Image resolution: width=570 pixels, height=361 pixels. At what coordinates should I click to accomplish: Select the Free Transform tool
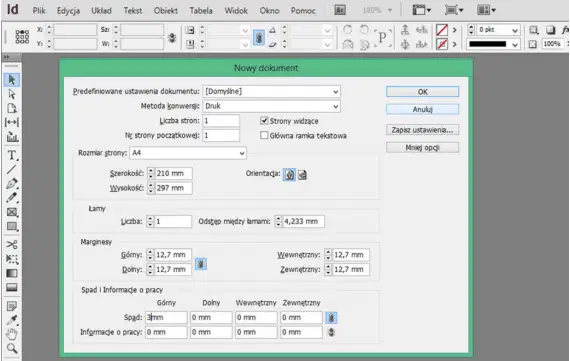pyautogui.click(x=12, y=259)
